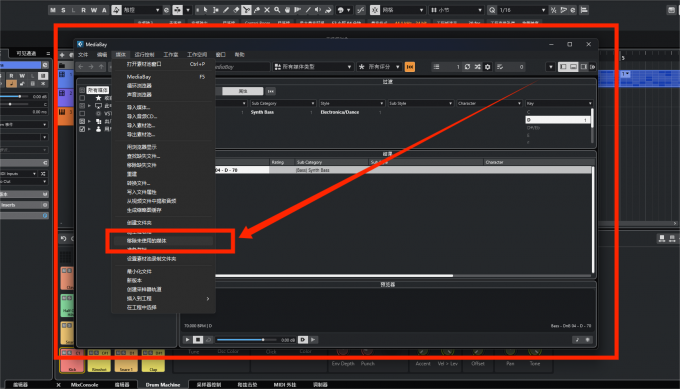This screenshot has width=680, height=389.
Task: Open the first File menu in MediaBay
Action: 83,55
